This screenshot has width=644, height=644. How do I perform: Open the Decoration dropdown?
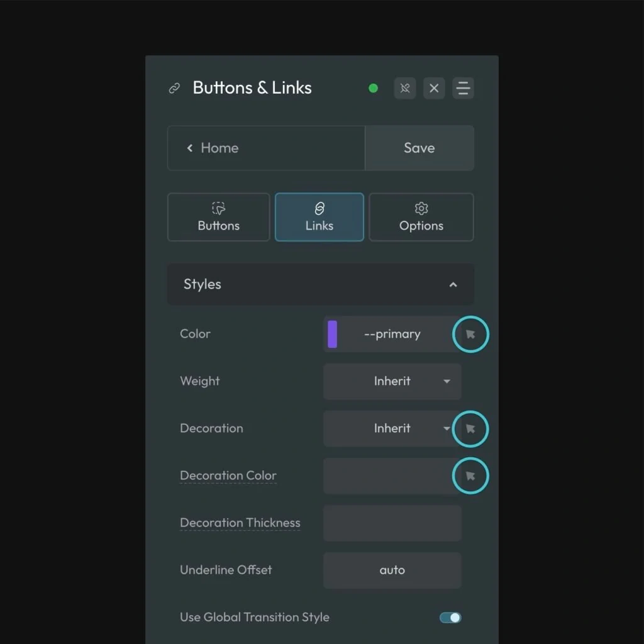point(387,429)
